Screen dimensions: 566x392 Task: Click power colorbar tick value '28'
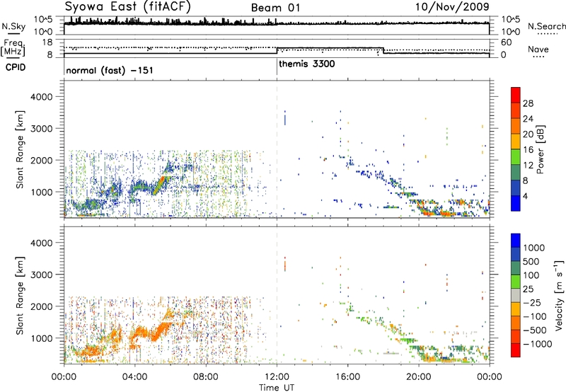[528, 103]
